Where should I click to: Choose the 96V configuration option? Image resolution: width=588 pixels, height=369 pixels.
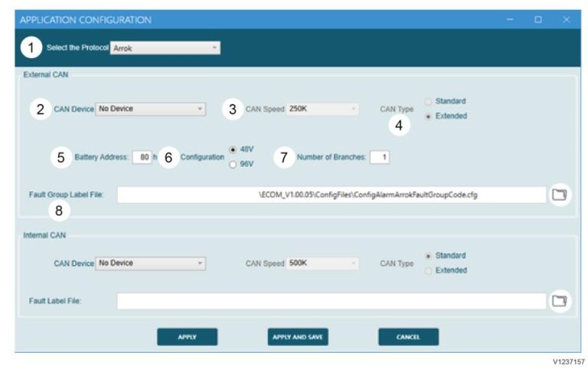coord(233,163)
